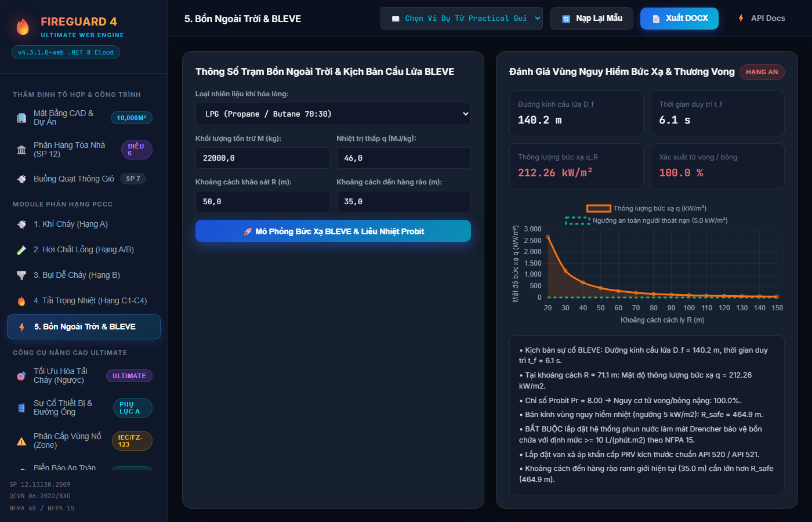Click the bank icon beside Phân Hạng Tòa Nhà
The image size is (812, 522).
coord(21,150)
